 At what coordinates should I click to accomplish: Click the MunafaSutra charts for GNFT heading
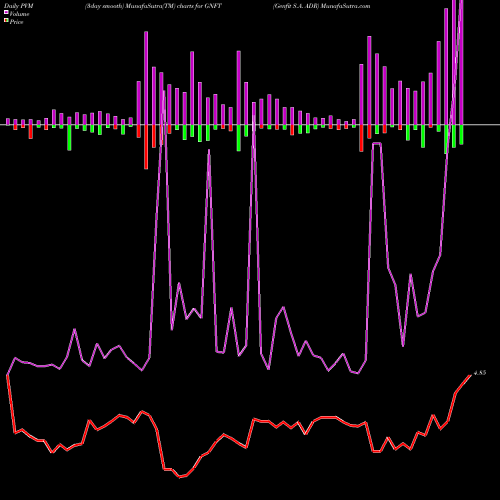click(153, 6)
